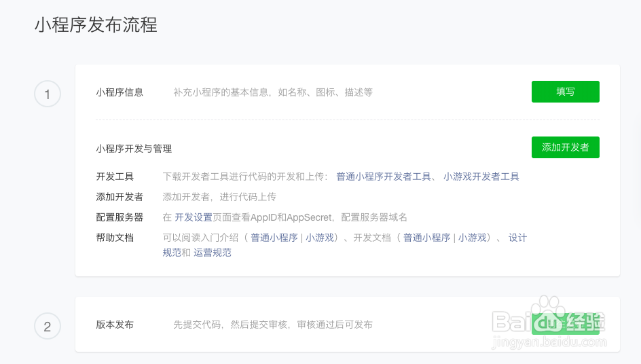Click the 小程序发布流程 page heading
This screenshot has width=641, height=364.
[x=96, y=26]
